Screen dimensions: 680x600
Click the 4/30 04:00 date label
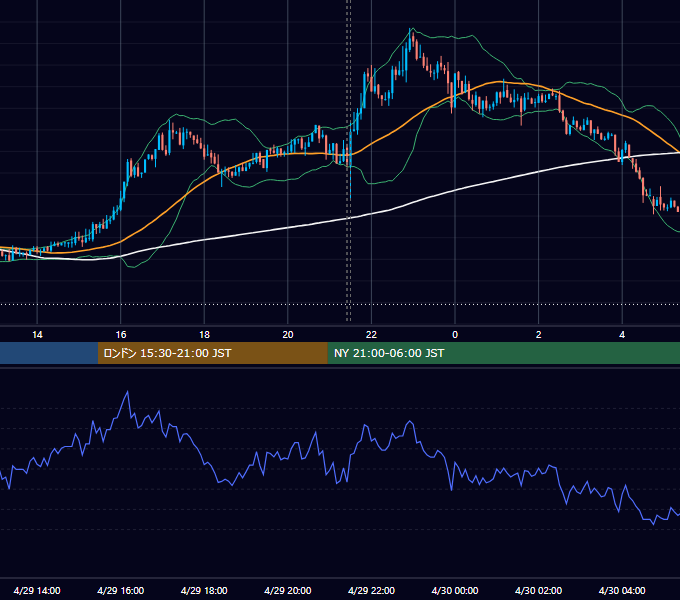point(622,590)
